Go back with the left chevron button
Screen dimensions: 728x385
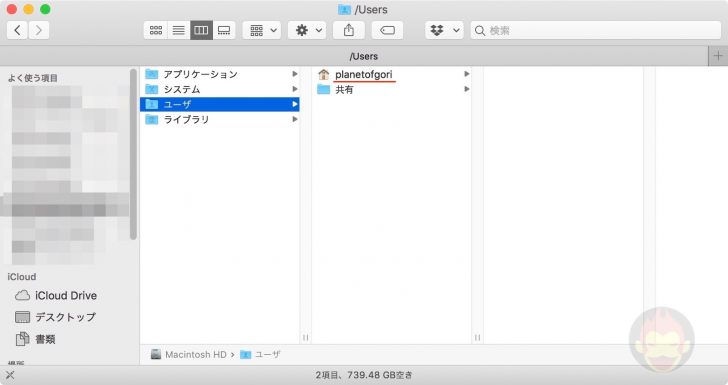tap(17, 30)
